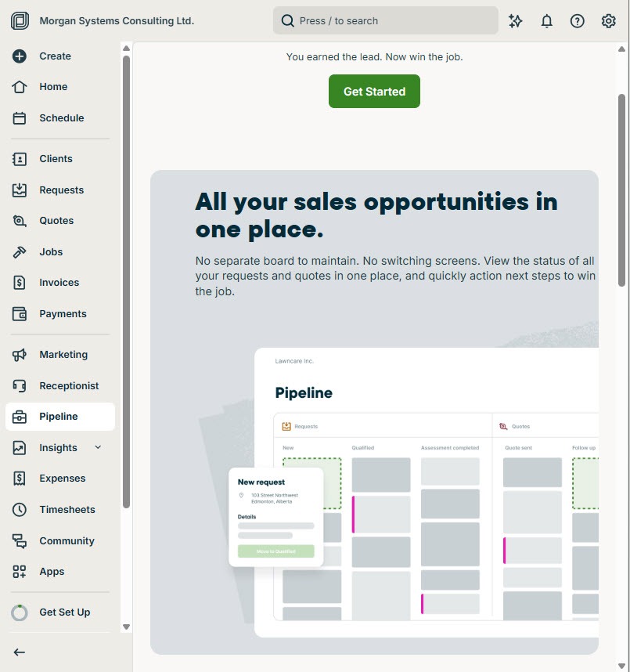The image size is (630, 672).
Task: Click the Create plus icon
Action: click(x=20, y=56)
